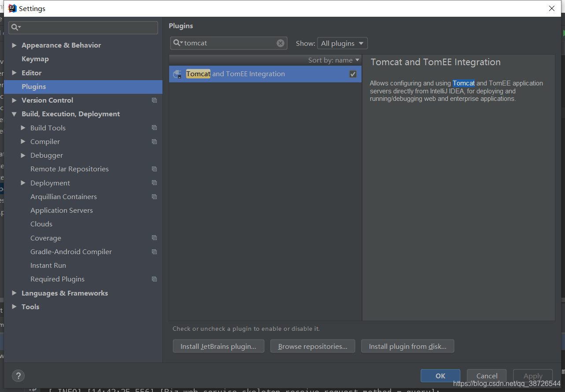Click the plugin detail title heading

pos(436,62)
